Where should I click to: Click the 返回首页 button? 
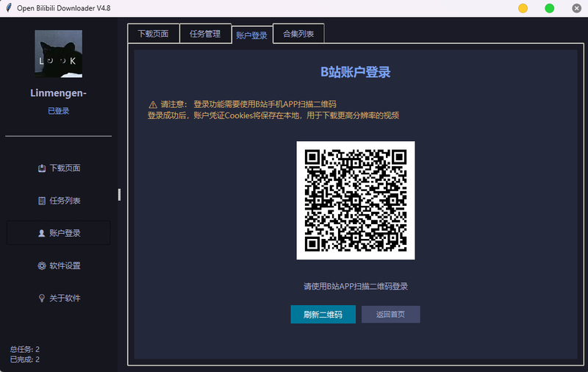coord(391,314)
